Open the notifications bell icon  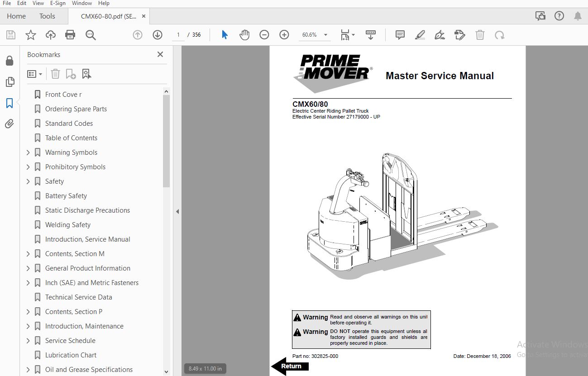(x=578, y=16)
